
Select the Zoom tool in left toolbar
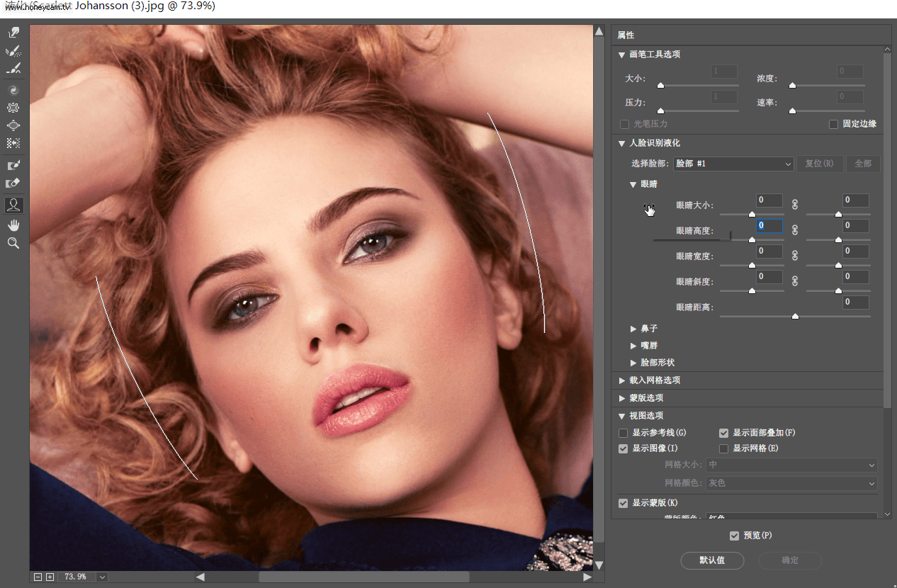pyautogui.click(x=13, y=243)
